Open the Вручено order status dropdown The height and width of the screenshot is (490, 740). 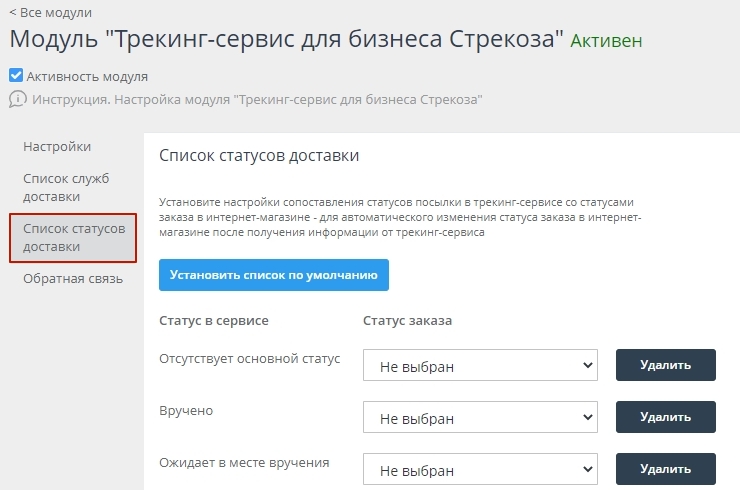480,418
